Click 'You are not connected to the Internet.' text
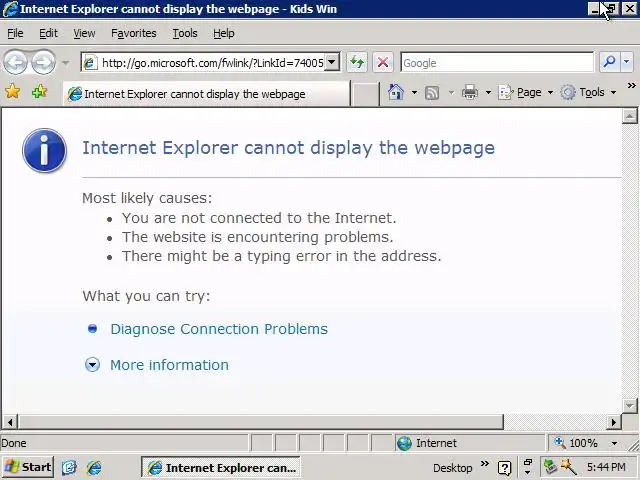The image size is (640, 480). tap(259, 218)
